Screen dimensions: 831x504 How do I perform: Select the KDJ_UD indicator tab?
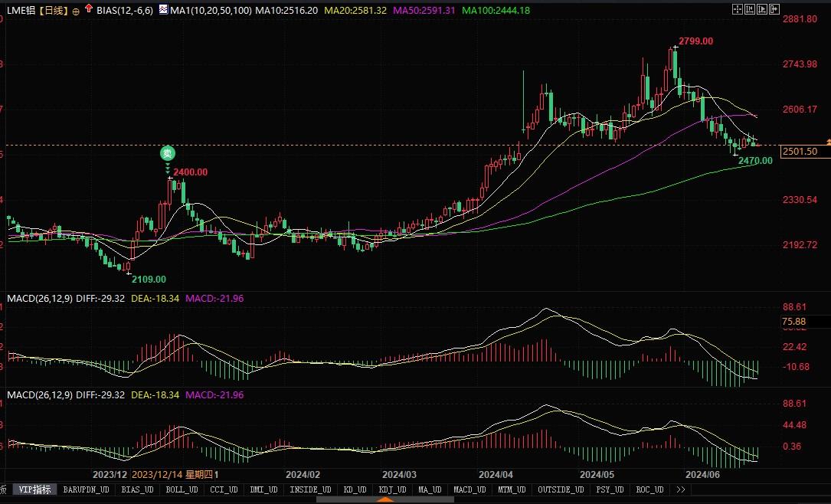pyautogui.click(x=393, y=489)
